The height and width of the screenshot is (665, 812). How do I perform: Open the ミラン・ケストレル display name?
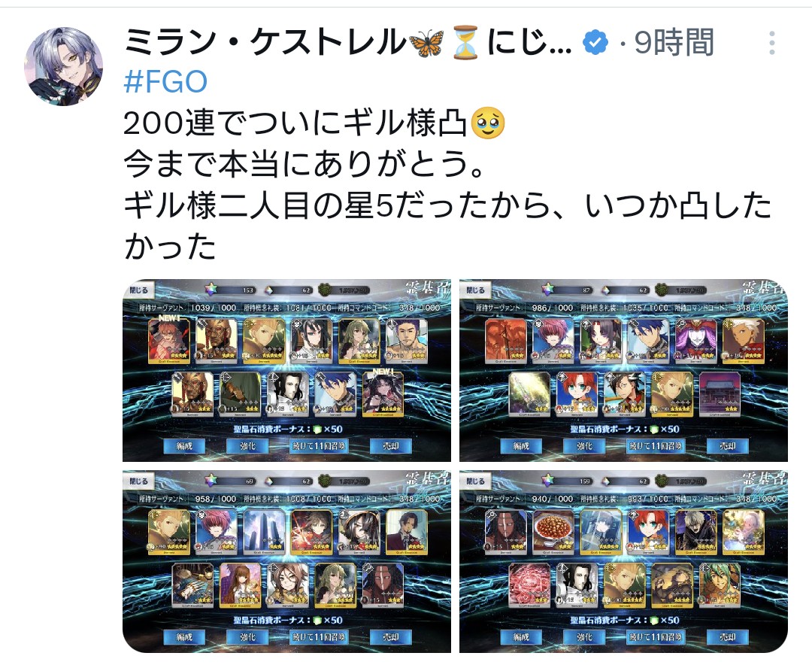coord(265,42)
